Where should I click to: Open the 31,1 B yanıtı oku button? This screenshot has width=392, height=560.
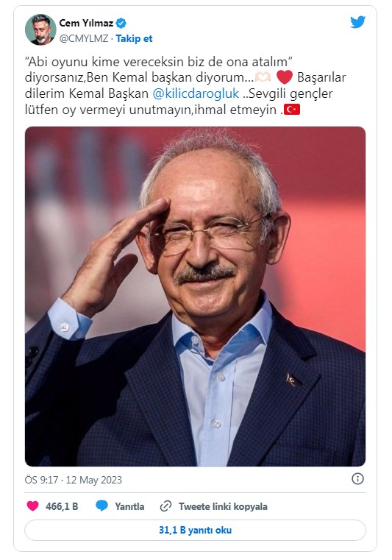click(x=196, y=530)
